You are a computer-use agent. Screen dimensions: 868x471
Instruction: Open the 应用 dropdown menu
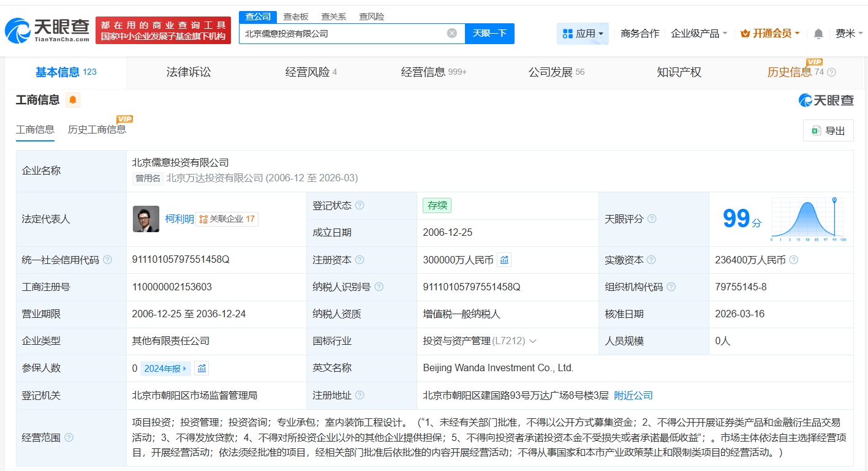coord(583,34)
